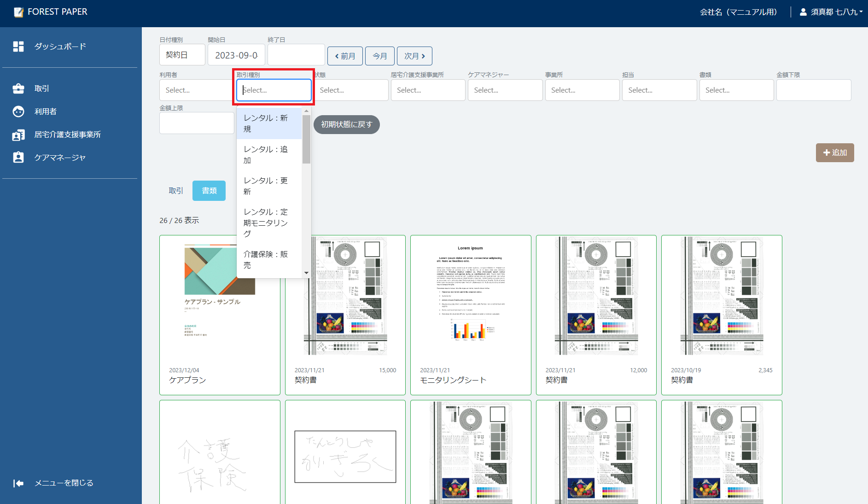Click the user profile icon in header
Viewport: 868px width, 504px height.
pos(803,12)
